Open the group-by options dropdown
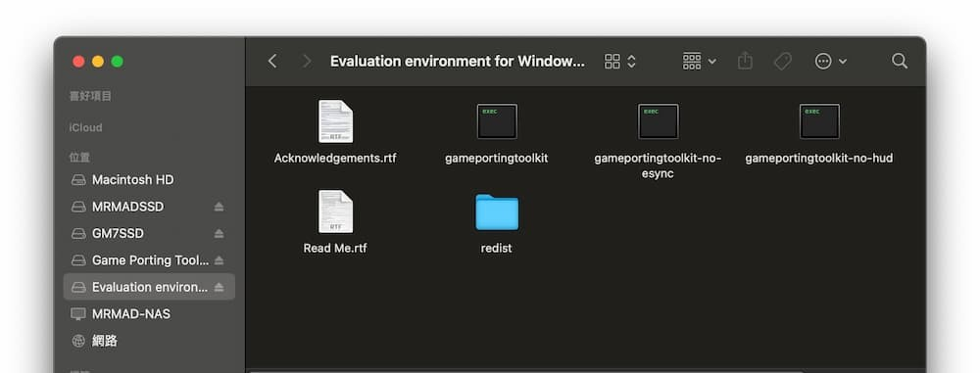Image resolution: width=980 pixels, height=373 pixels. point(699,62)
